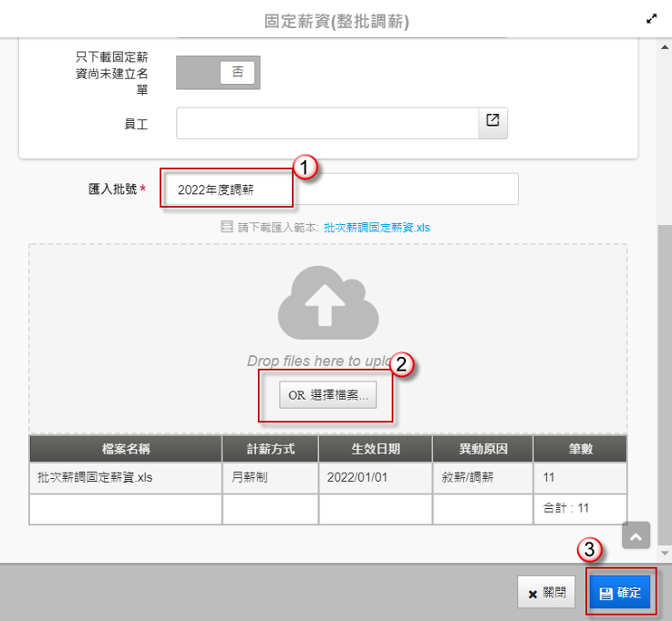Open employee picker popup icon
The height and width of the screenshot is (621, 672).
pyautogui.click(x=493, y=123)
